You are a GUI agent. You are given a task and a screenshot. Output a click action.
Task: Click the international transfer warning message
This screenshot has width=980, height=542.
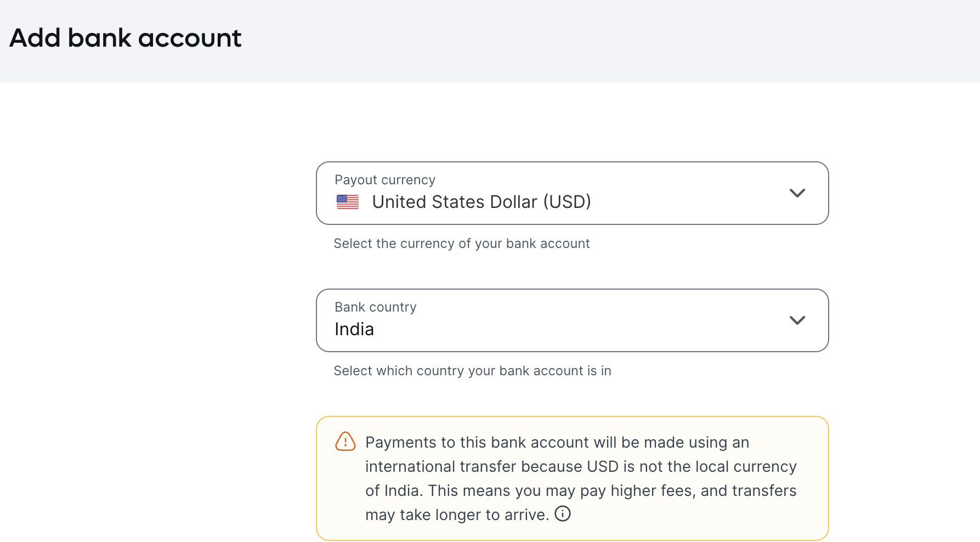(x=581, y=478)
